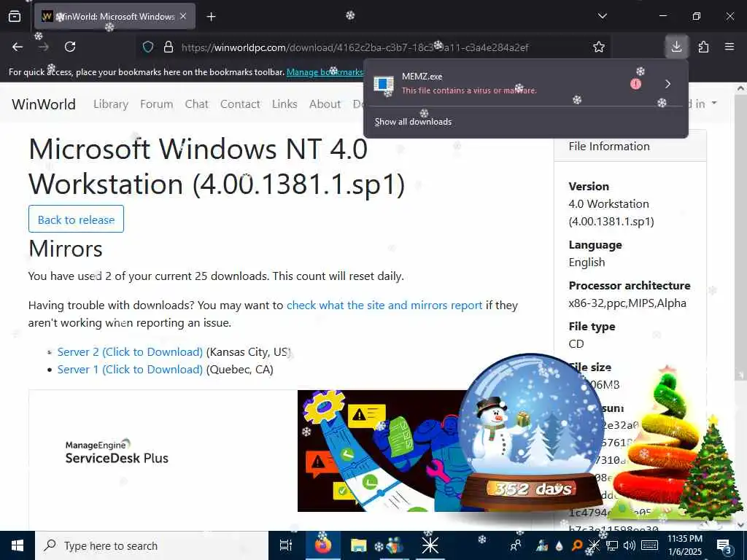Click the red malware warning icon for MEMZ.exe
This screenshot has height=560, width=747.
635,84
